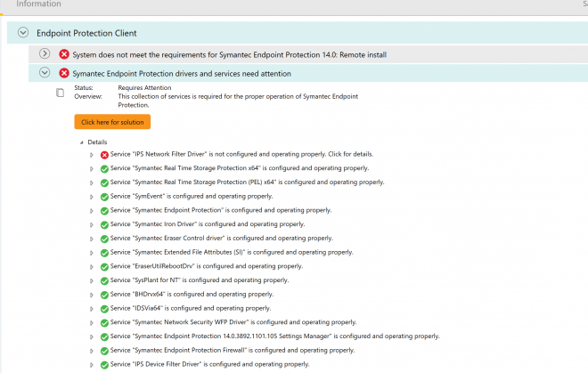This screenshot has width=588, height=373.
Task: Click green check icon for Real Time Storage Protection x64
Action: [x=104, y=169]
